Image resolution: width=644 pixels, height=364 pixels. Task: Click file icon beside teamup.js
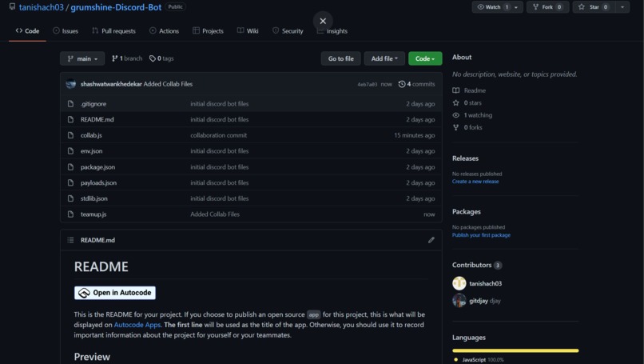pos(70,214)
